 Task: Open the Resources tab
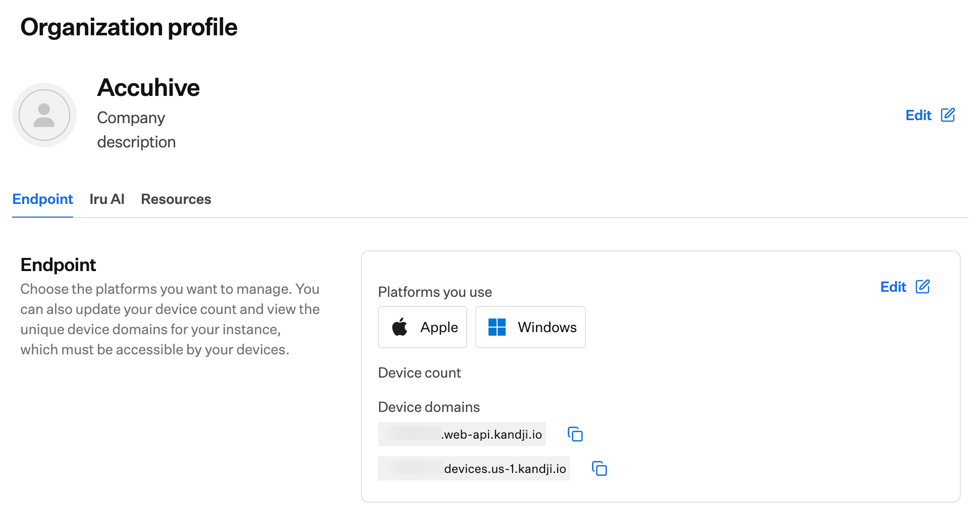tap(176, 199)
